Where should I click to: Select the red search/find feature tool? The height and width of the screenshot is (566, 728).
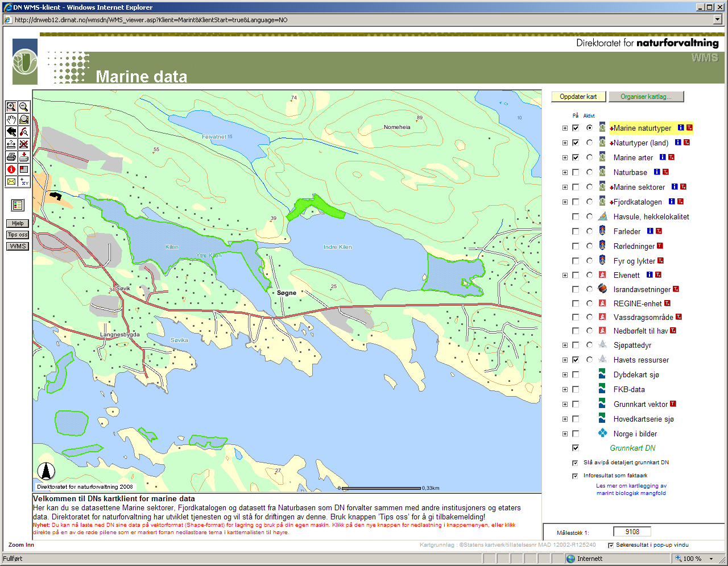coord(24,131)
